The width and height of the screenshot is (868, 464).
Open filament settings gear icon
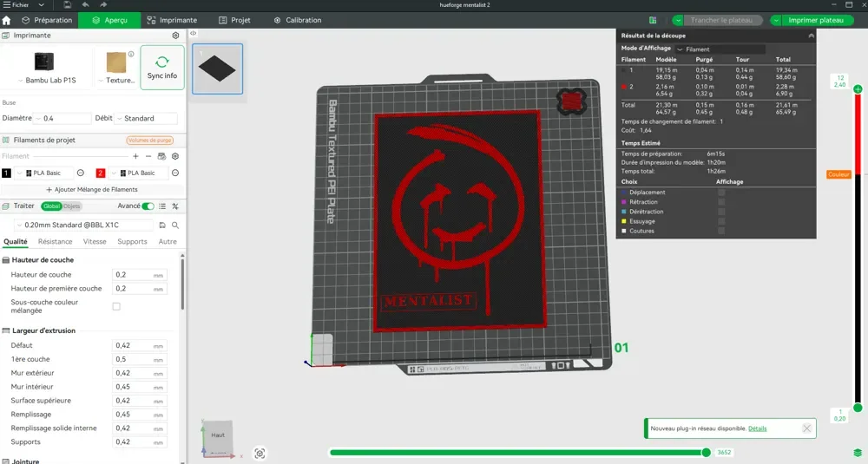[175, 156]
